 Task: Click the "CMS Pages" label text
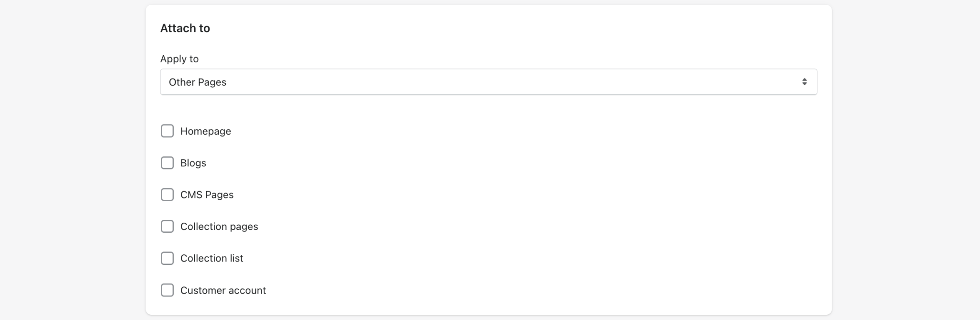click(207, 194)
